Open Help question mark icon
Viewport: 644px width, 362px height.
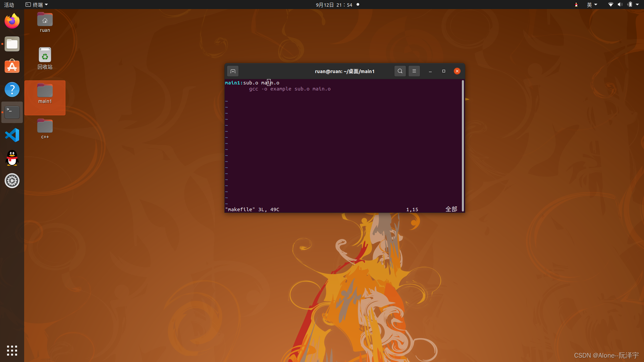(x=12, y=89)
